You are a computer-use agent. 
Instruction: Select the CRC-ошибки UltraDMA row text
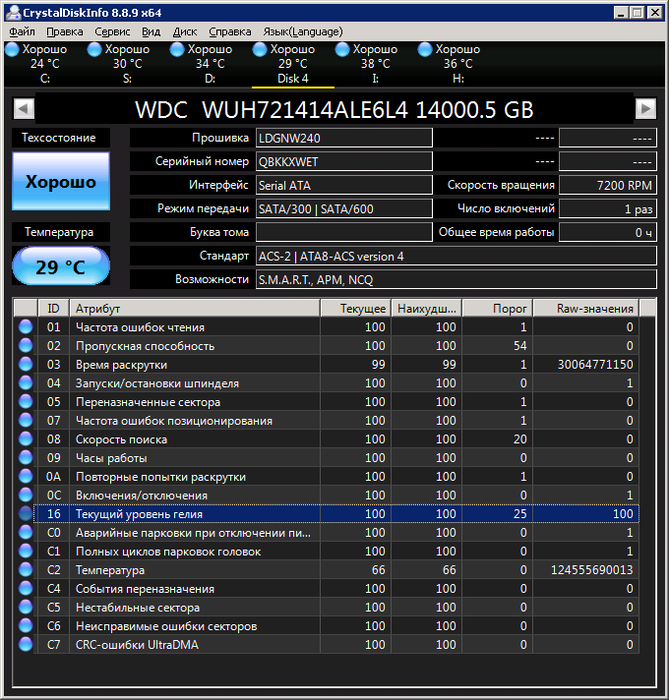(137, 645)
